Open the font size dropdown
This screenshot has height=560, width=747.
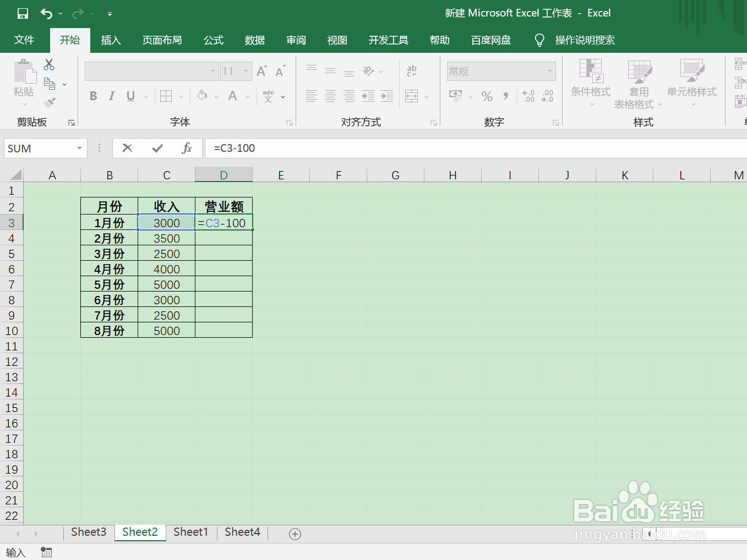point(246,71)
